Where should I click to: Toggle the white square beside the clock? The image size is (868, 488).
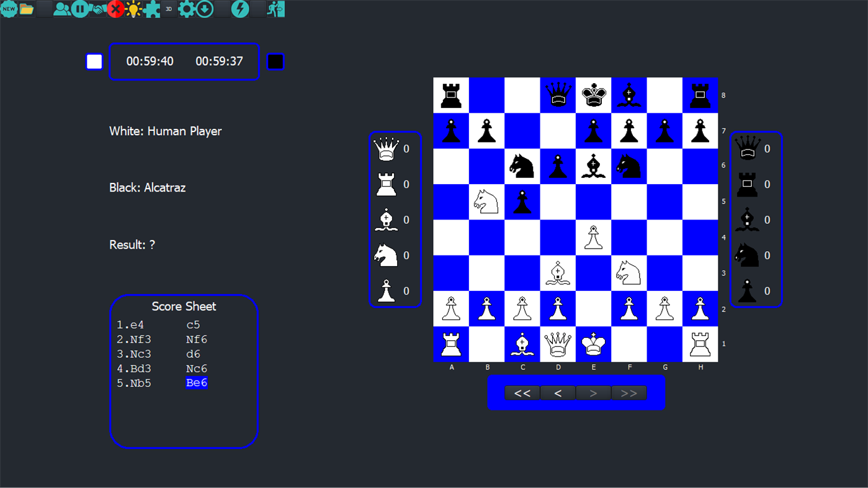(x=94, y=61)
